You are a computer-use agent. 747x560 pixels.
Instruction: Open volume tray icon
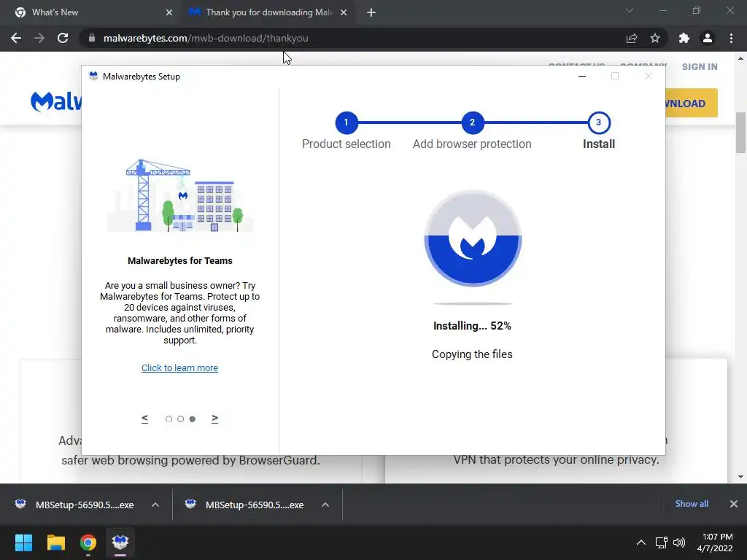click(679, 542)
